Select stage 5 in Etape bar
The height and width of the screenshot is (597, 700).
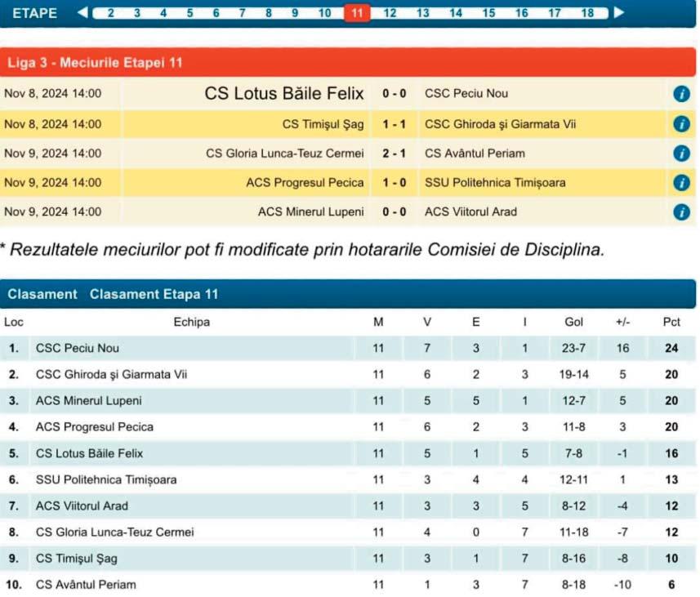click(x=189, y=13)
